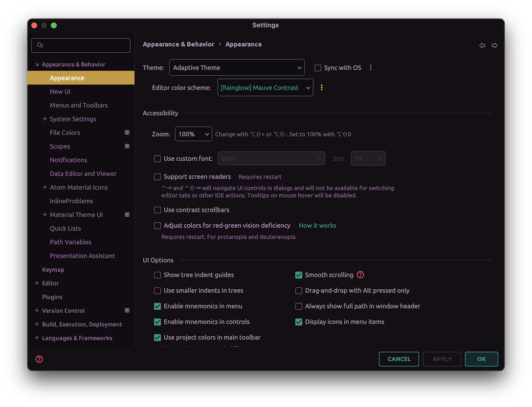
Task: Select the Keymap settings entry
Action: [53, 269]
